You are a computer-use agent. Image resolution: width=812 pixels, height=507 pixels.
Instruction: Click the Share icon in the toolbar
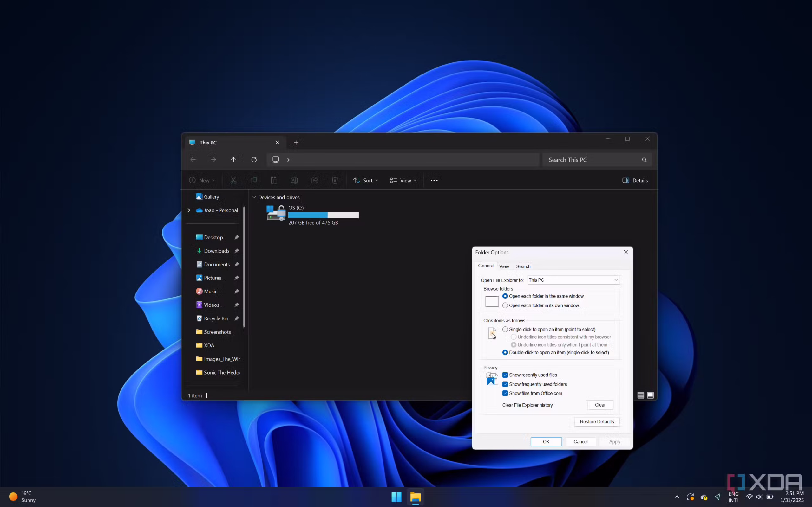pos(314,180)
